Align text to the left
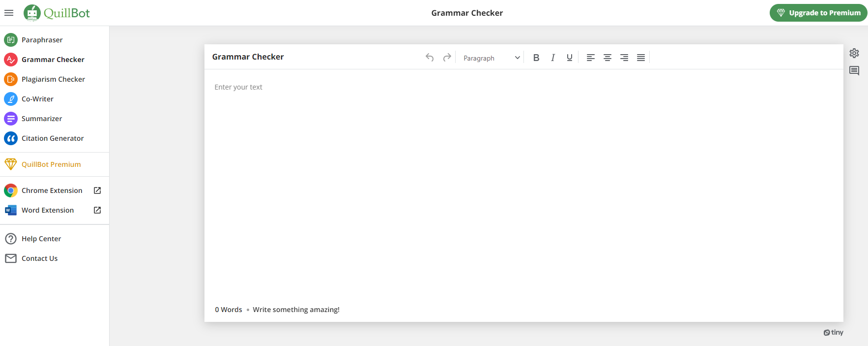 coord(591,58)
